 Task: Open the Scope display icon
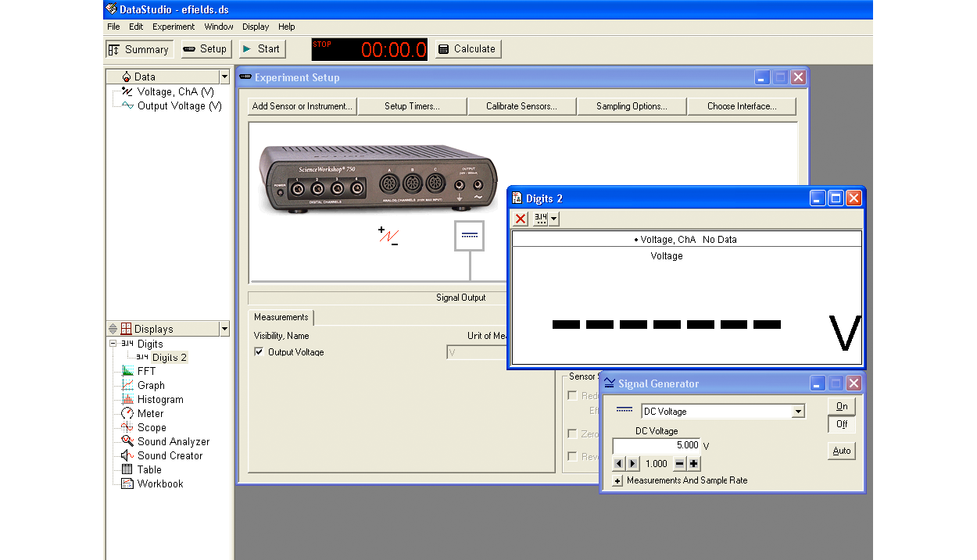click(x=127, y=427)
